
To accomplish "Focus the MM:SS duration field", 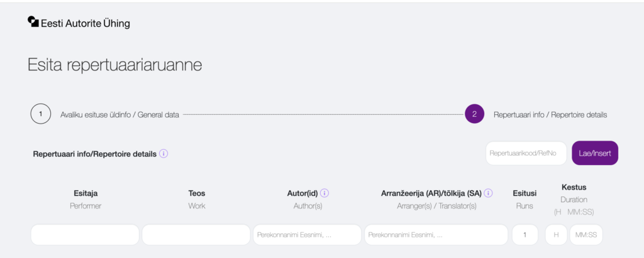I will (x=586, y=235).
